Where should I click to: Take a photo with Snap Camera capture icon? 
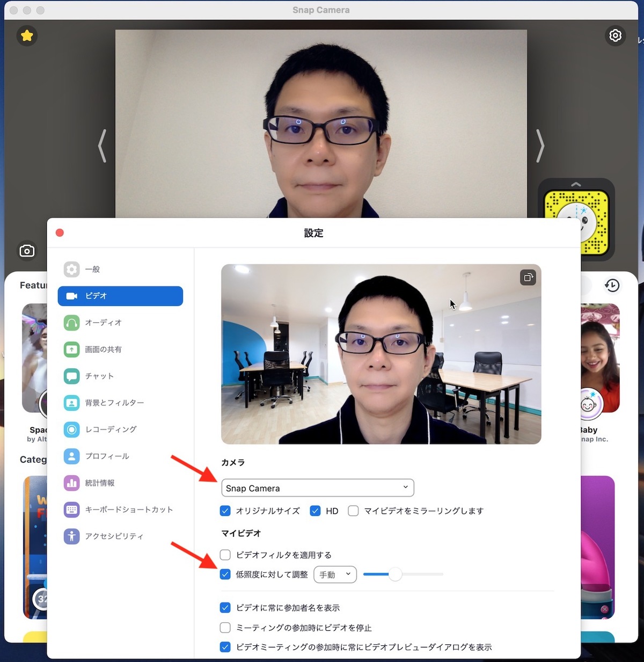(x=27, y=251)
